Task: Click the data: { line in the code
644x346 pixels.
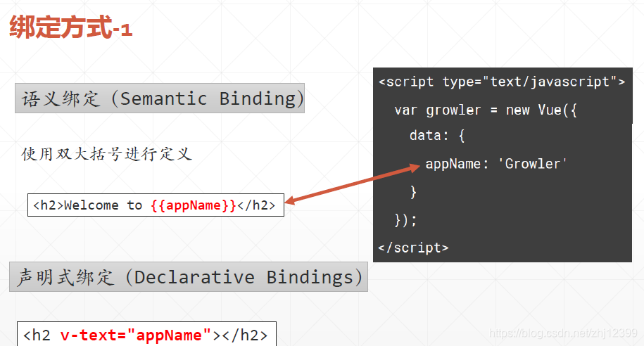Action: pyautogui.click(x=437, y=135)
